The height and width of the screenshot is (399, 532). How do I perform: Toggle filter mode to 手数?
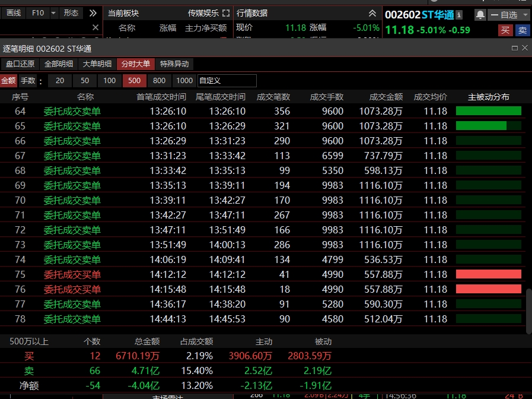tap(28, 81)
